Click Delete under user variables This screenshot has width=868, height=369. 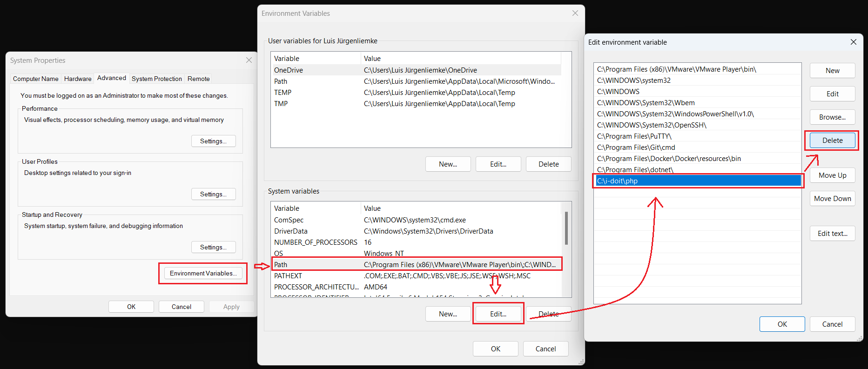pos(549,164)
